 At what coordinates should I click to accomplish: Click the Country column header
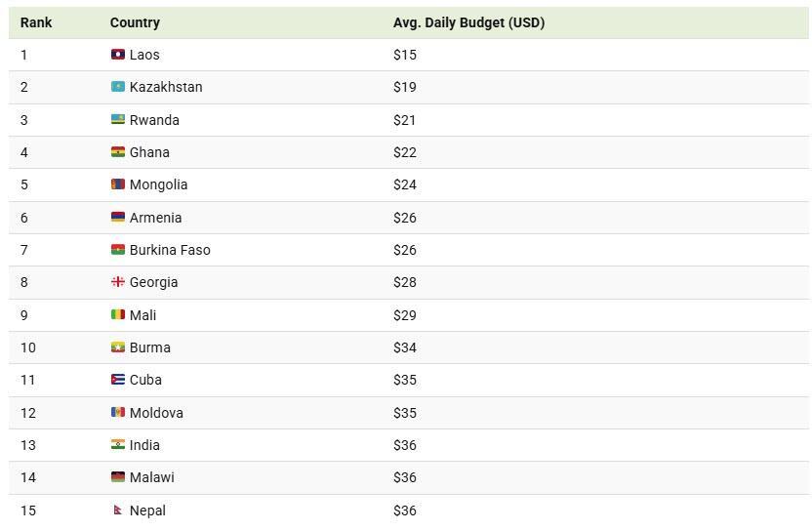click(x=135, y=22)
